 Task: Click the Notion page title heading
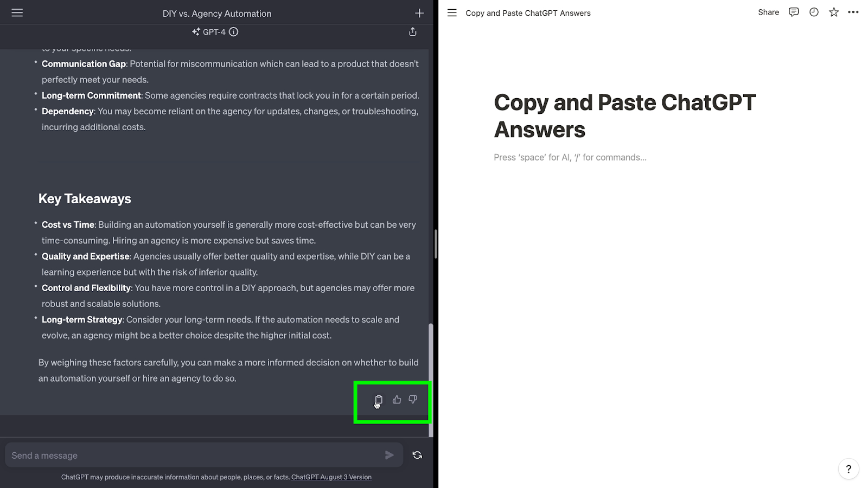[624, 116]
